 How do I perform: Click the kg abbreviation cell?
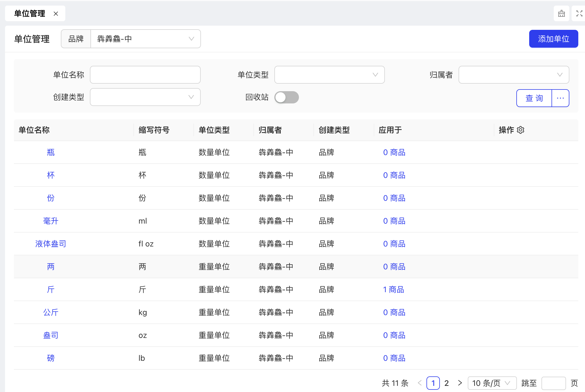pyautogui.click(x=143, y=312)
